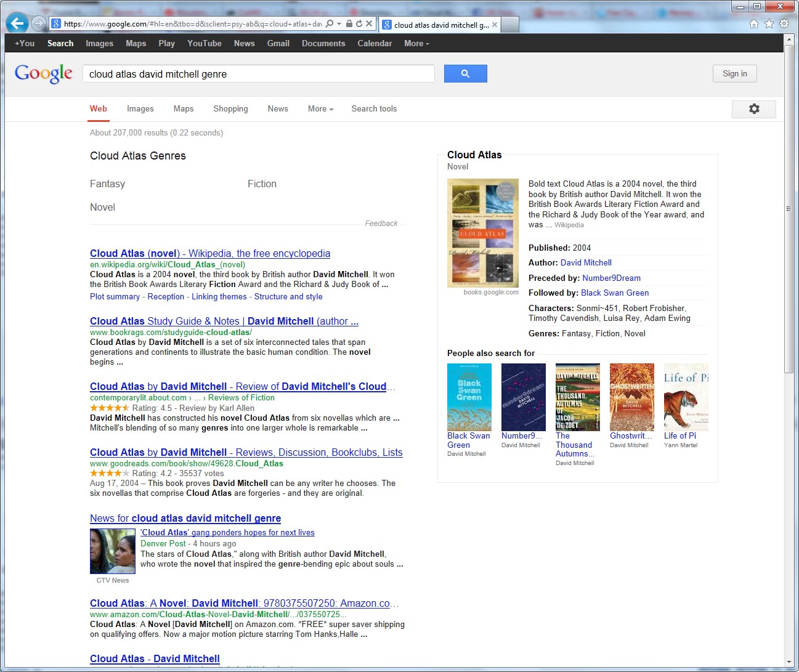
Task: Open the Linking themes sublink
Action: [219, 297]
